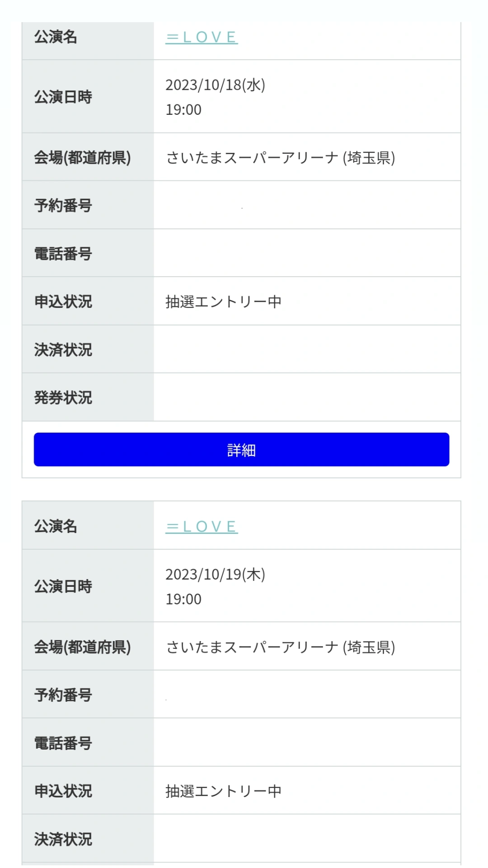Select the 2023/10/18(水) date text
Screen dimensions: 488x868
(215, 85)
